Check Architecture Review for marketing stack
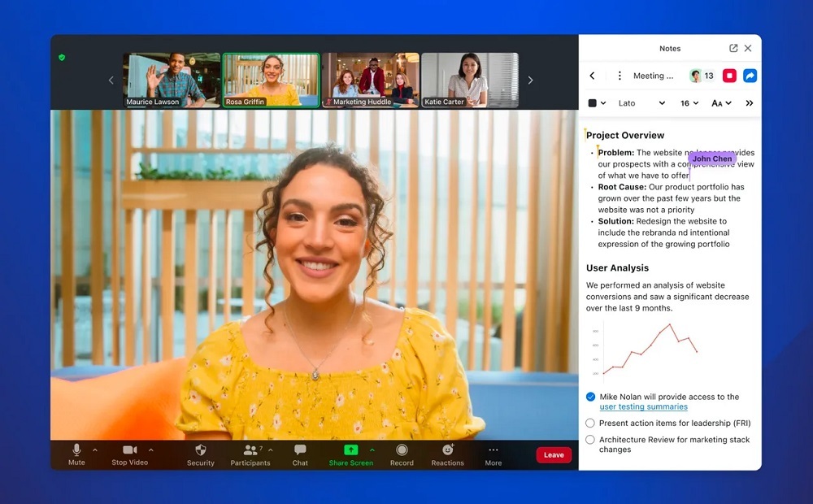Viewport: 813px width, 504px height. 590,440
